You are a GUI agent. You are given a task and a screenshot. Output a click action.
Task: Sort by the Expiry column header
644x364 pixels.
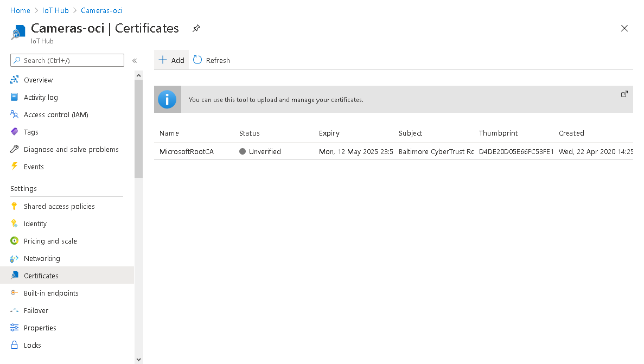click(329, 133)
